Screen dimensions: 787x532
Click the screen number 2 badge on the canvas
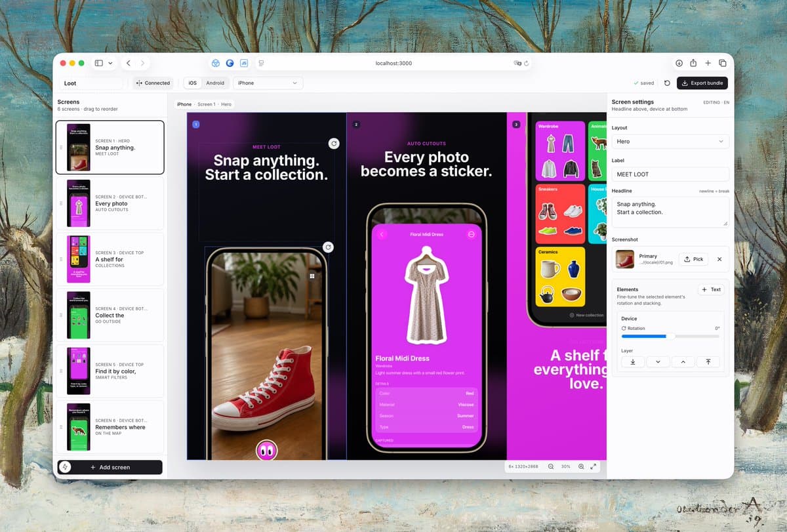point(356,124)
